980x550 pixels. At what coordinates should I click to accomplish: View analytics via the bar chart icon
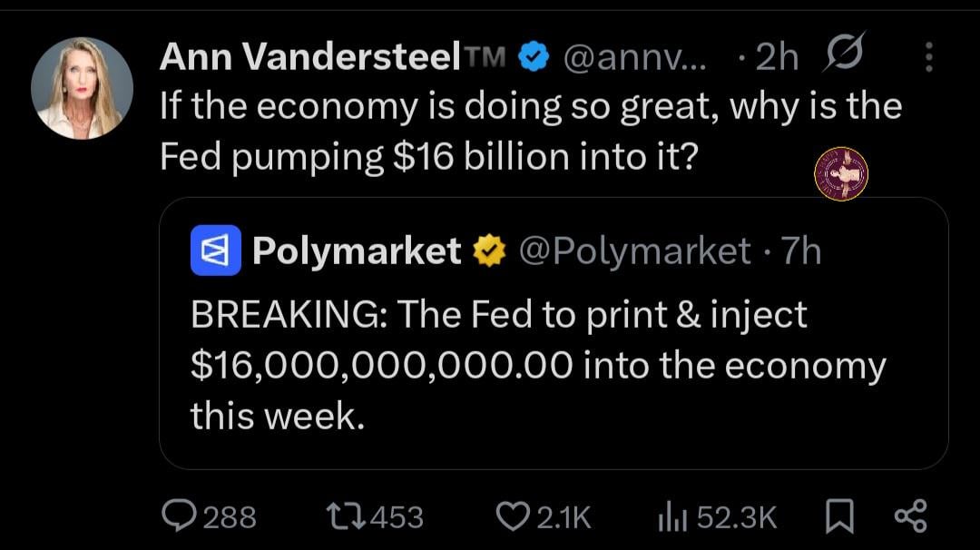(670, 516)
